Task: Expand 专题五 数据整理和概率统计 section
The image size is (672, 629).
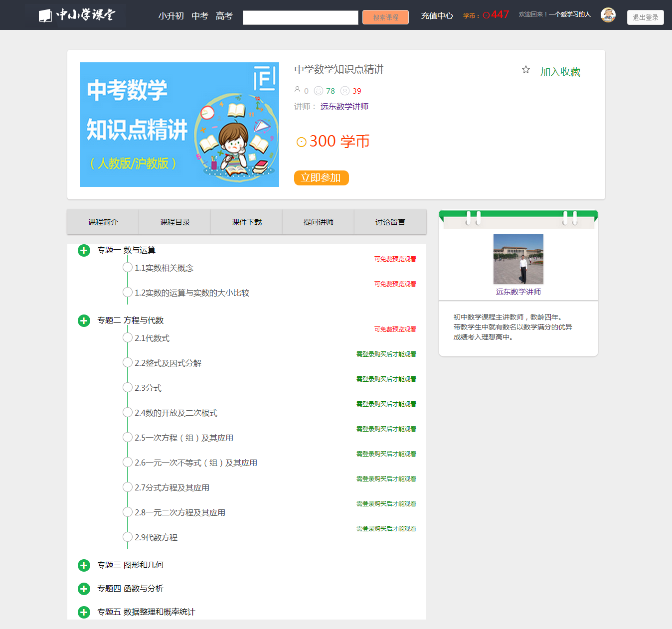Action: click(x=84, y=612)
